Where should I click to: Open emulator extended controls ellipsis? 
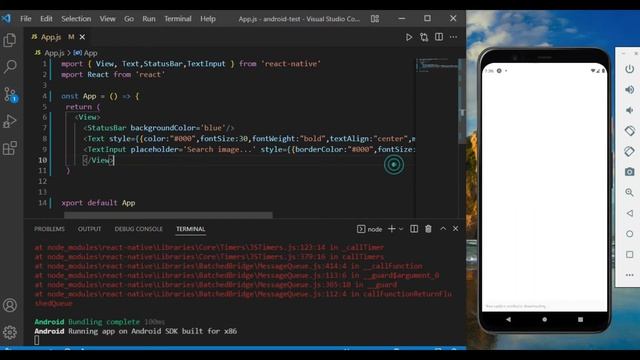pos(629,275)
